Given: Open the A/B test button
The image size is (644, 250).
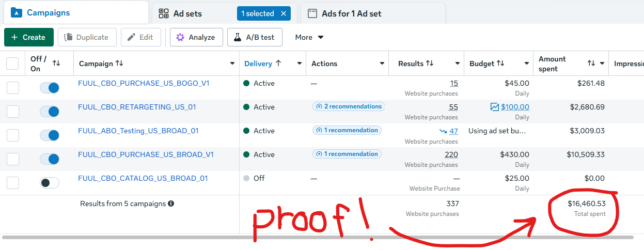Looking at the screenshot, I should click(255, 37).
